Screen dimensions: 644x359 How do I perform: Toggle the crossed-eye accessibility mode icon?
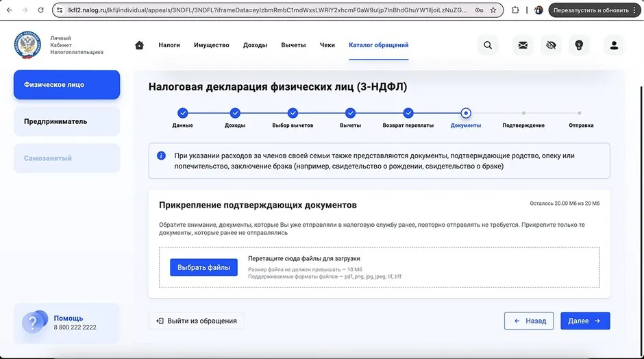click(x=551, y=45)
